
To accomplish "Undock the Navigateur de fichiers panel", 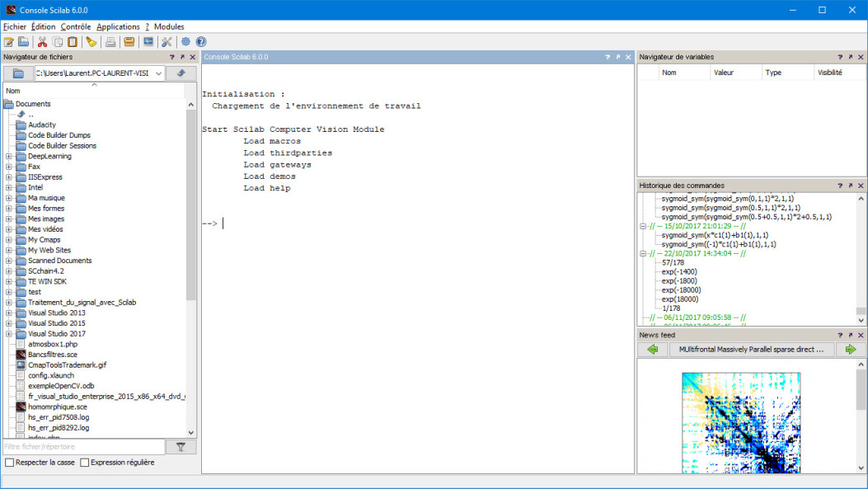I will coord(182,57).
